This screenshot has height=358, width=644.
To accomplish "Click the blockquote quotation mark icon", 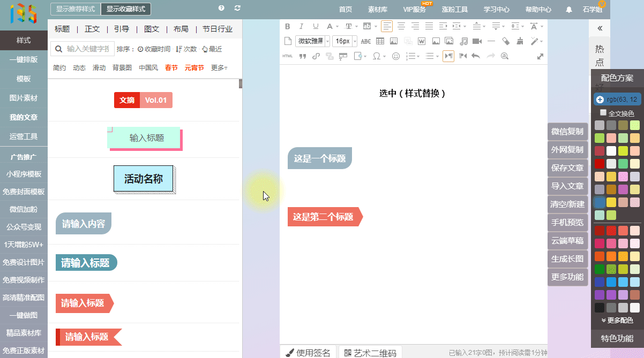I will click(x=302, y=56).
